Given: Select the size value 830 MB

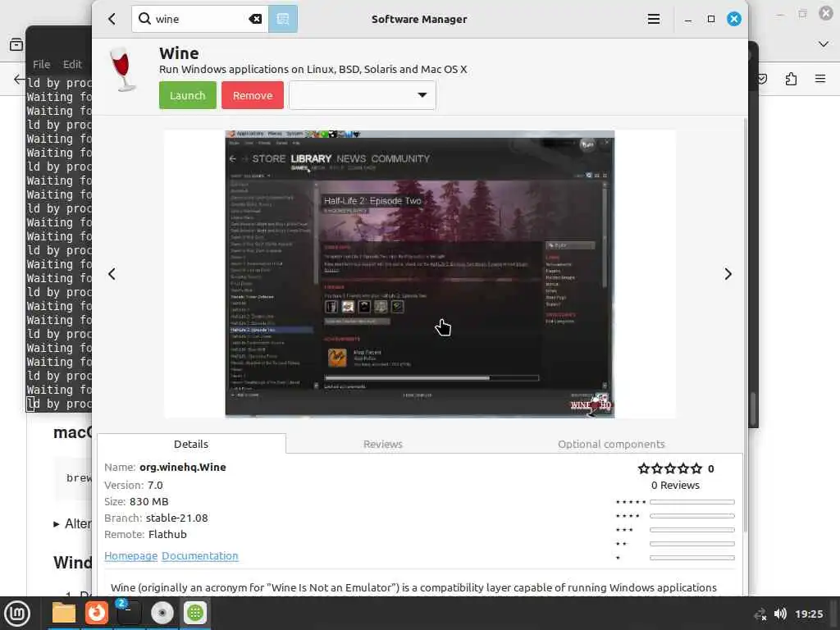Looking at the screenshot, I should [149, 502].
